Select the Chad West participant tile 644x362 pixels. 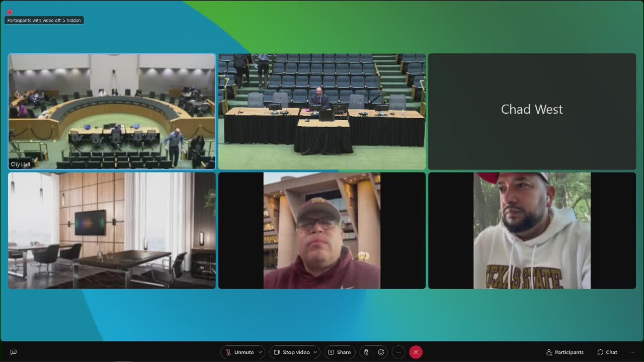point(532,111)
